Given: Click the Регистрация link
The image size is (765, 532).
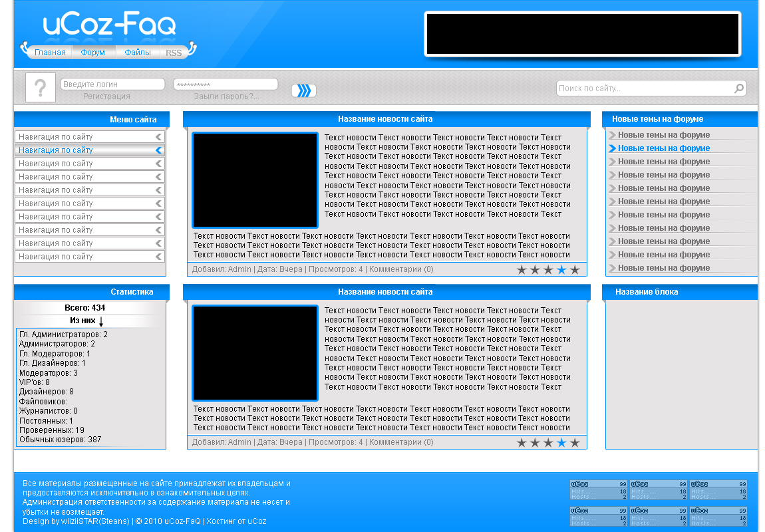Looking at the screenshot, I should click(106, 96).
